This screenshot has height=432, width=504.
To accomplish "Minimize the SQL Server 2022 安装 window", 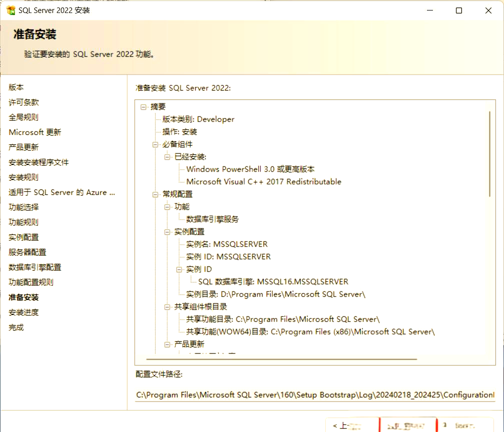I will [430, 10].
